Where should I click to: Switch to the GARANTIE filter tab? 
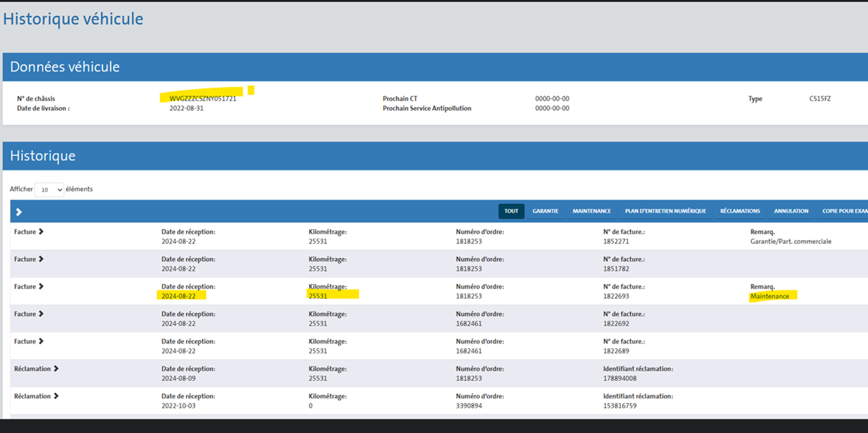[x=545, y=211]
